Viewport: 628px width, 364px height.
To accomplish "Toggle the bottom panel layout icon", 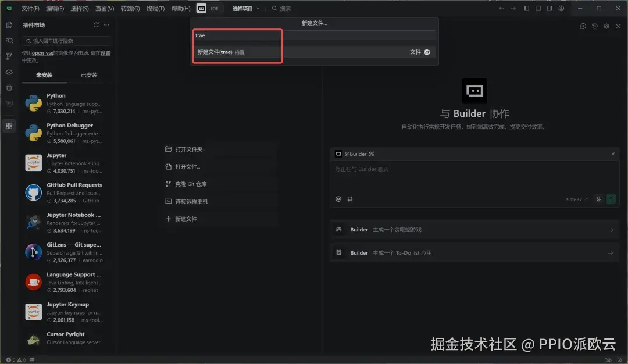I will coord(538,8).
